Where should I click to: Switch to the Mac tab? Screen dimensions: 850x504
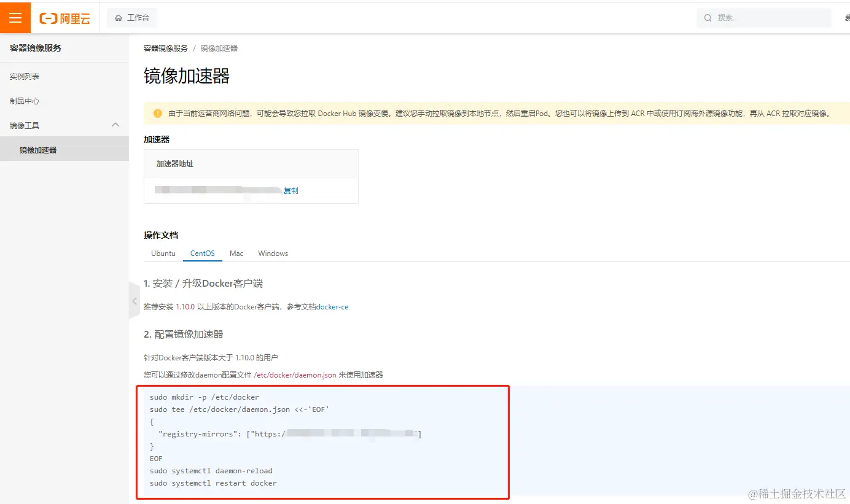(236, 254)
